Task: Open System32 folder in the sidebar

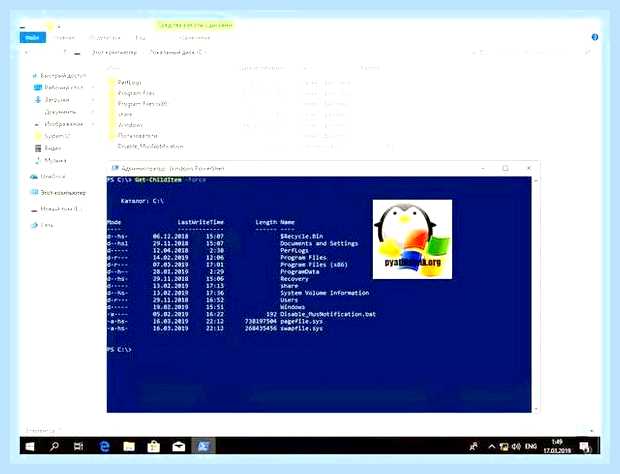Action: [x=57, y=136]
